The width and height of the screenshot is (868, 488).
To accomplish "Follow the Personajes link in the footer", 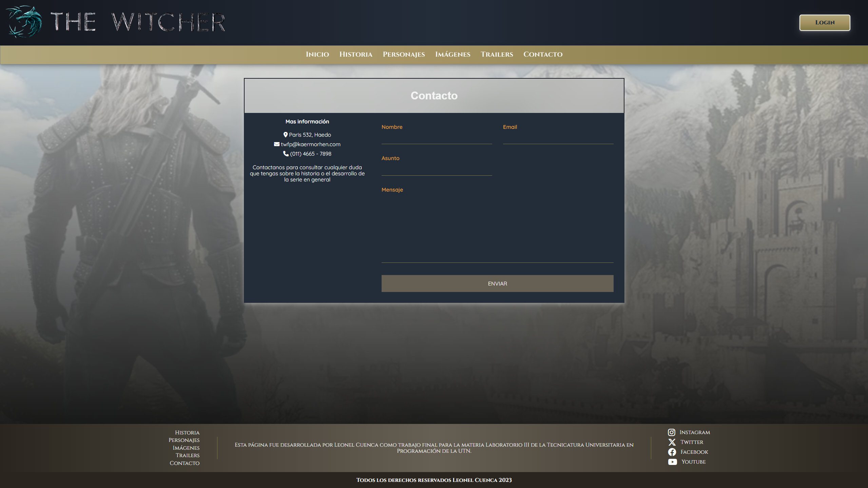I will point(184,440).
